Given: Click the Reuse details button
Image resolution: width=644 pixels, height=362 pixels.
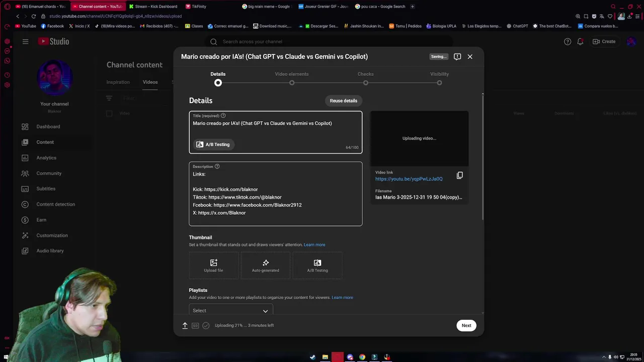Looking at the screenshot, I should click(344, 101).
